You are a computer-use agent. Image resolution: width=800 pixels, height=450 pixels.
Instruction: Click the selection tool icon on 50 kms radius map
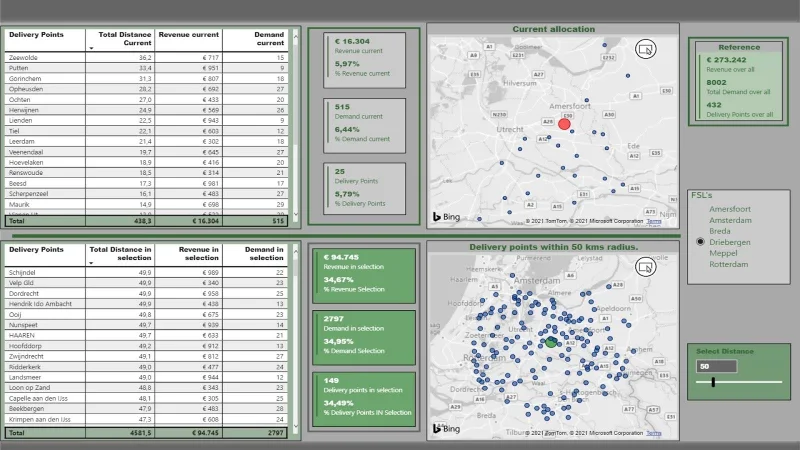(x=645, y=267)
